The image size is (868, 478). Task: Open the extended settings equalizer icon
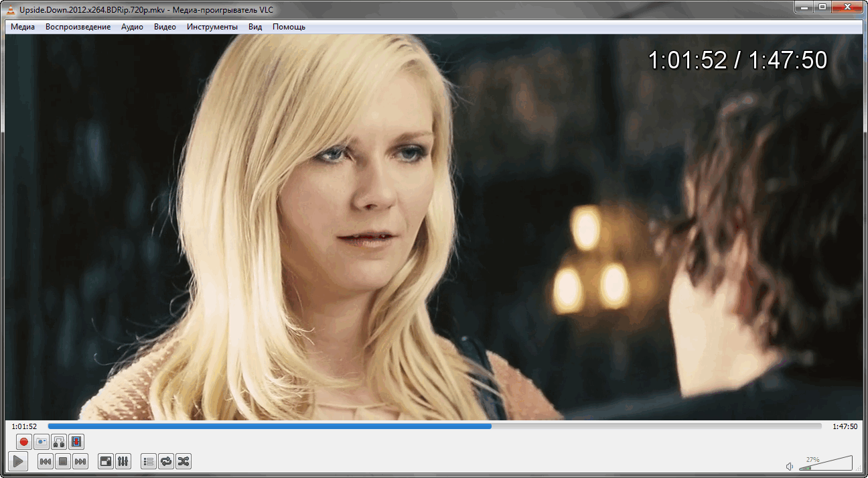tap(123, 461)
